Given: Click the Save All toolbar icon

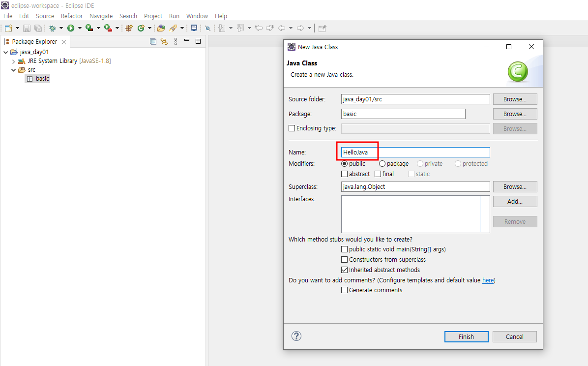Looking at the screenshot, I should click(x=38, y=28).
